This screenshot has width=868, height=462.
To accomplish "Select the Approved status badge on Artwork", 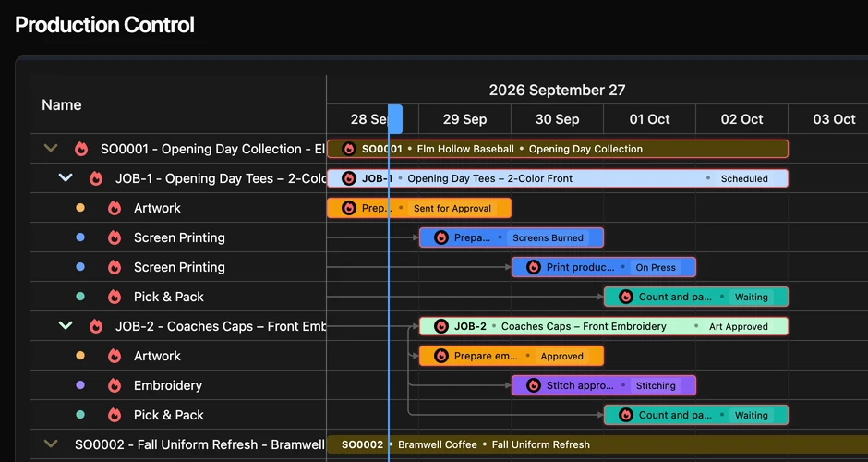I will click(561, 356).
